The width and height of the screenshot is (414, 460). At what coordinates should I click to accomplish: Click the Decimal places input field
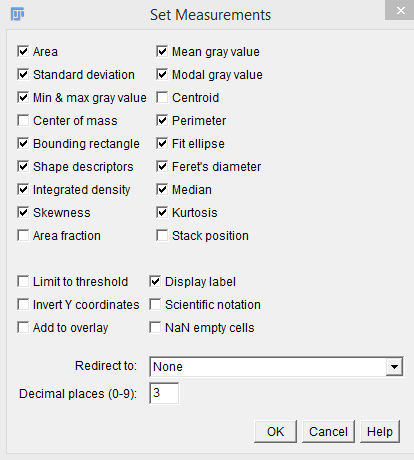164,393
